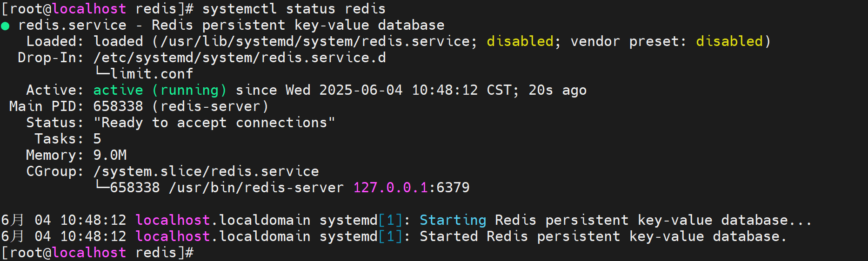
Task: Click the "Ready to accept connections" status
Action: click(214, 123)
